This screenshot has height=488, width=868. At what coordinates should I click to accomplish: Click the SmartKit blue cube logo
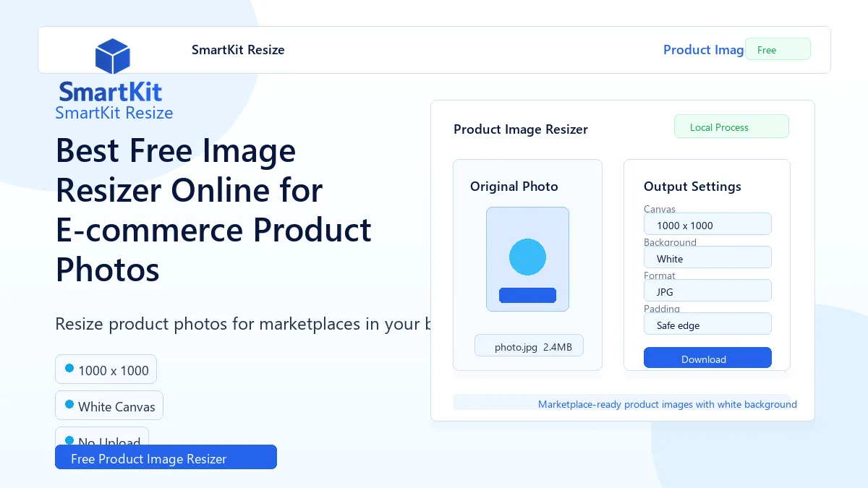coord(112,56)
